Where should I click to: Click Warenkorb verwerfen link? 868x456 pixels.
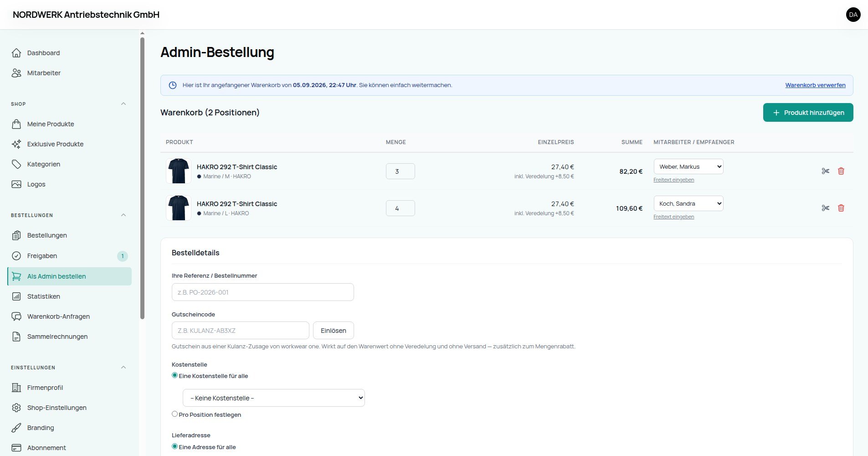coord(815,85)
